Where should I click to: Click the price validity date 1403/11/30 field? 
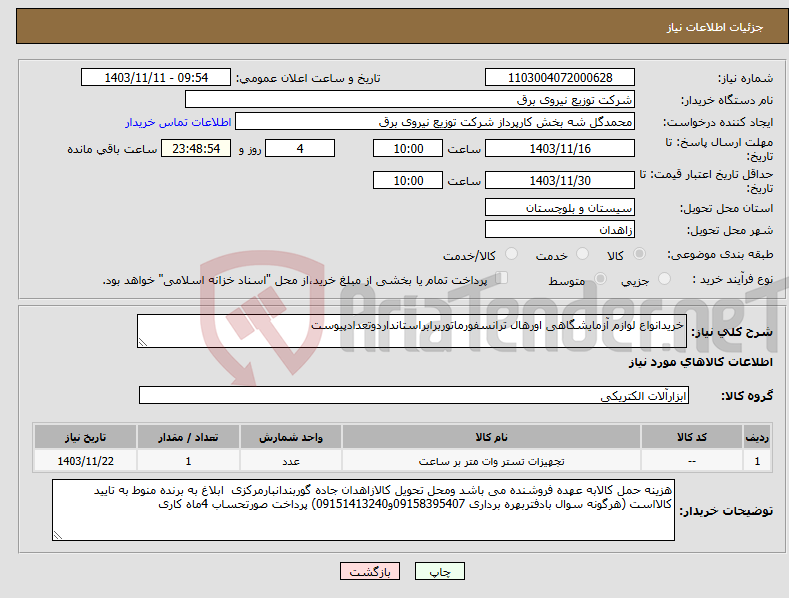(560, 180)
